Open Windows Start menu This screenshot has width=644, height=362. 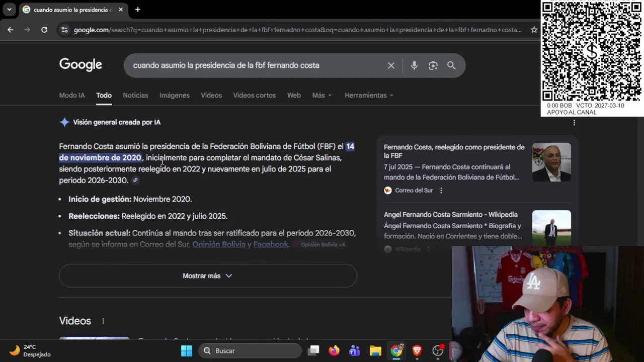click(x=187, y=351)
